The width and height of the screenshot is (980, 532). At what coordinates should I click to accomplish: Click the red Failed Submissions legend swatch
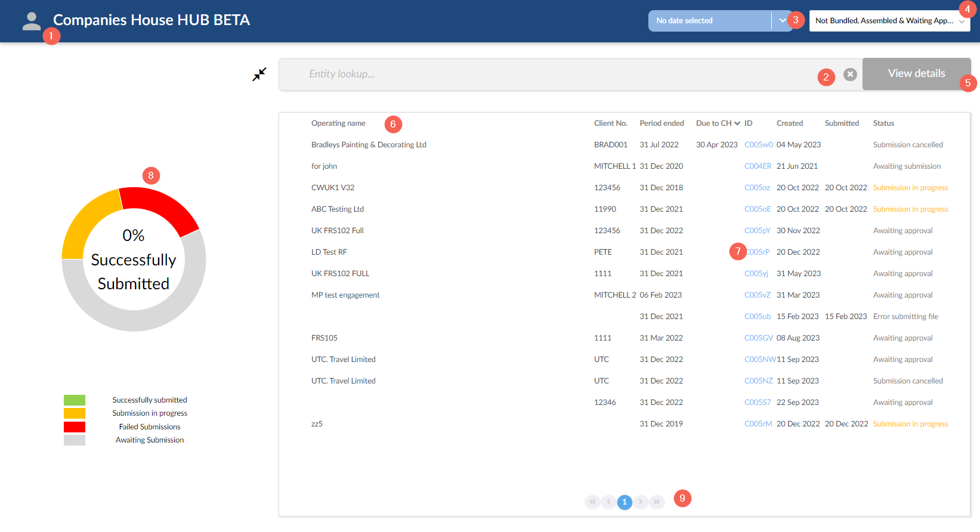point(75,427)
